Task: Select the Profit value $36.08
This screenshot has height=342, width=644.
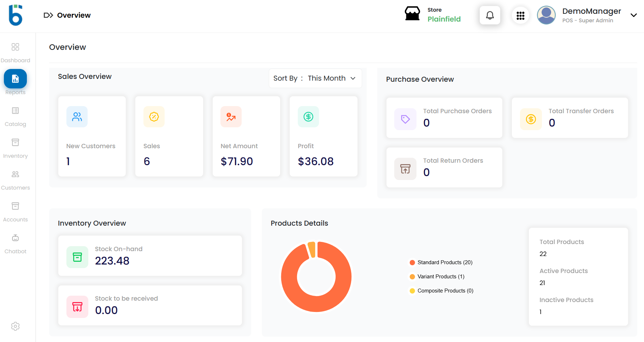Action: coord(315,161)
